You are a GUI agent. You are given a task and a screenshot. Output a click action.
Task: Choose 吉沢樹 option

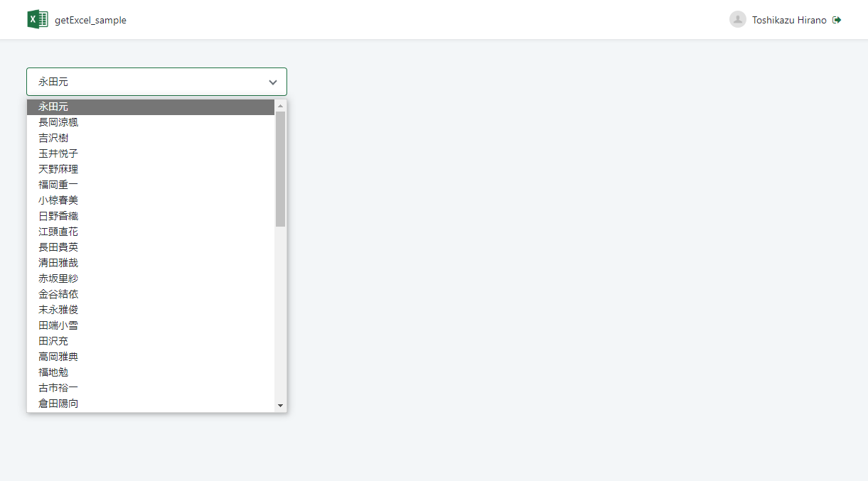(x=151, y=138)
